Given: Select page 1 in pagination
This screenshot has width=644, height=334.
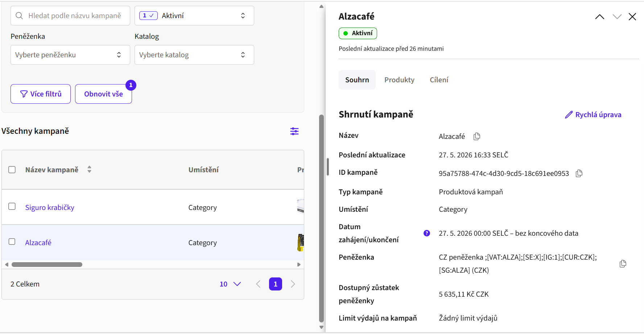Looking at the screenshot, I should click(x=276, y=284).
